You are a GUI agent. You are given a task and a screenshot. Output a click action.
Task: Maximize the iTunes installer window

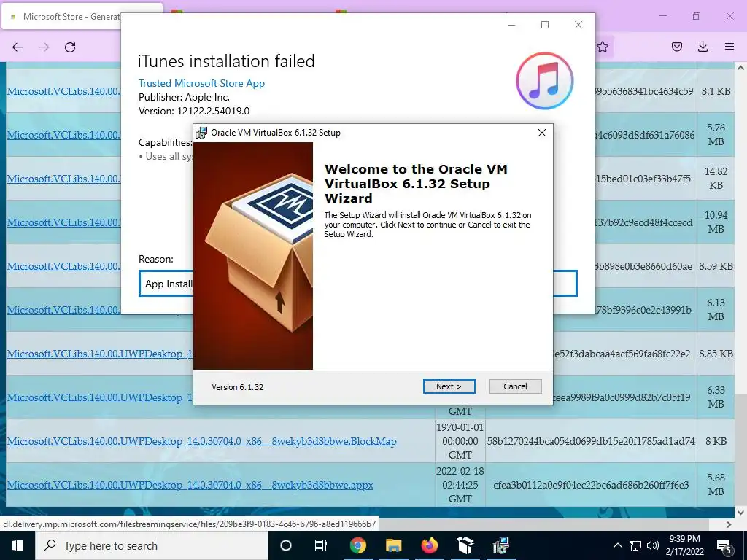tap(545, 25)
